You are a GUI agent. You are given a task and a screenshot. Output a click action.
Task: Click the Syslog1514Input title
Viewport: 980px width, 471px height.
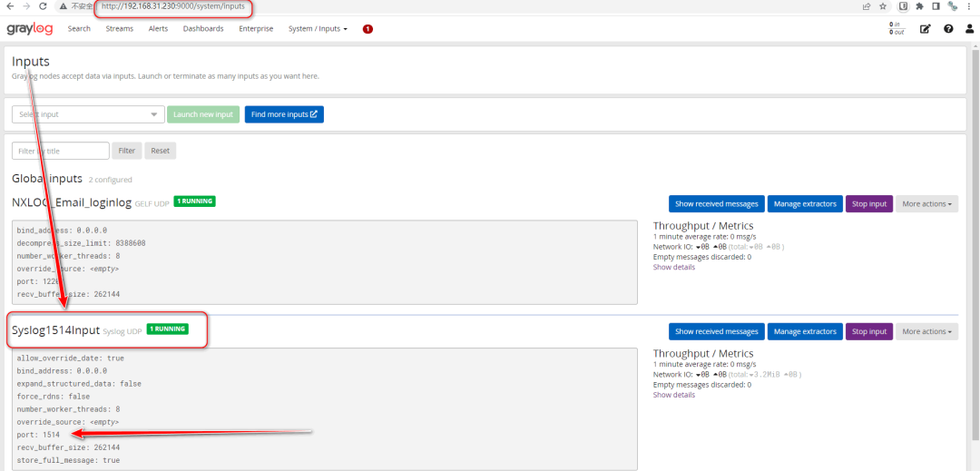(55, 329)
